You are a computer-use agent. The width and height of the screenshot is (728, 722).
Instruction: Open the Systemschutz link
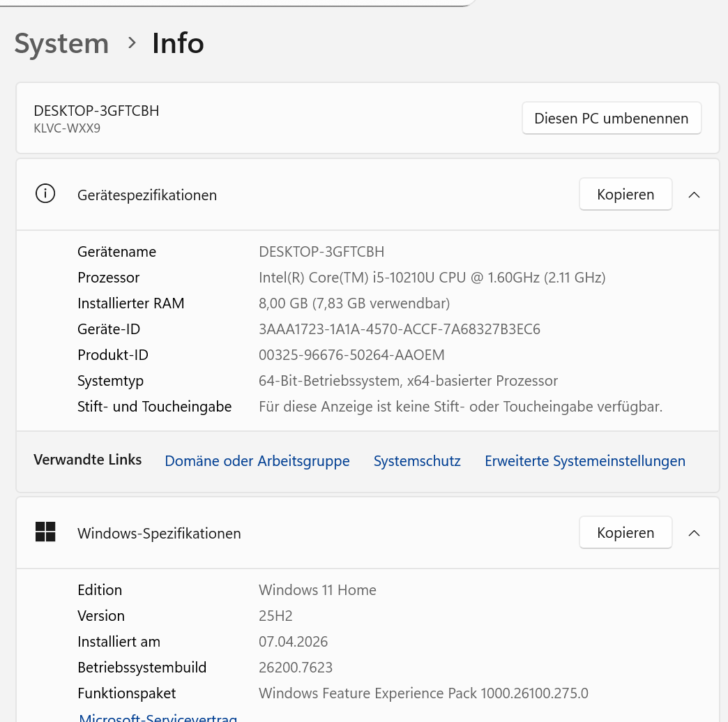(417, 461)
